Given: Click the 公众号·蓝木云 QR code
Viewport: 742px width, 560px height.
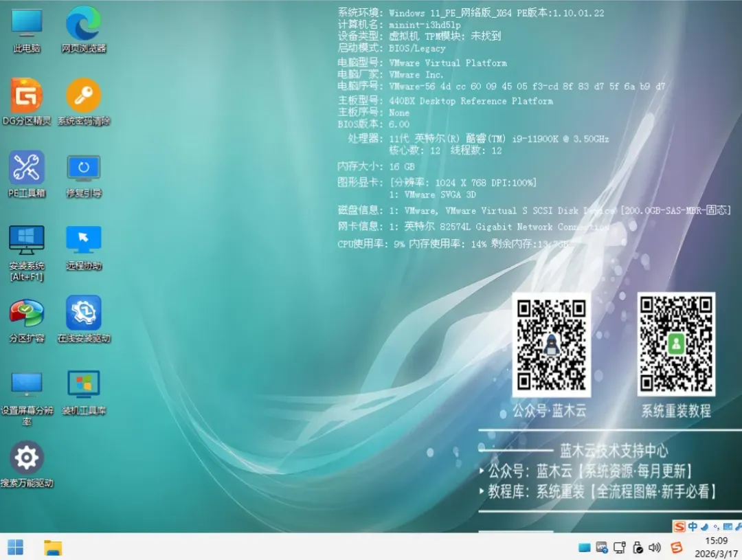Looking at the screenshot, I should click(x=551, y=344).
